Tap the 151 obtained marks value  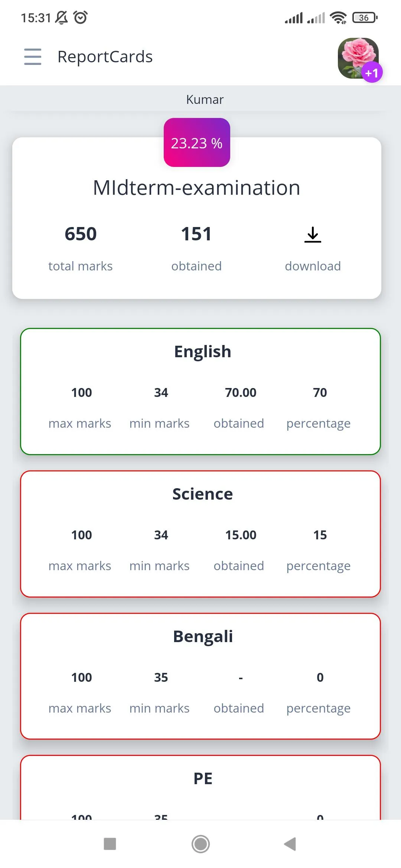click(196, 234)
